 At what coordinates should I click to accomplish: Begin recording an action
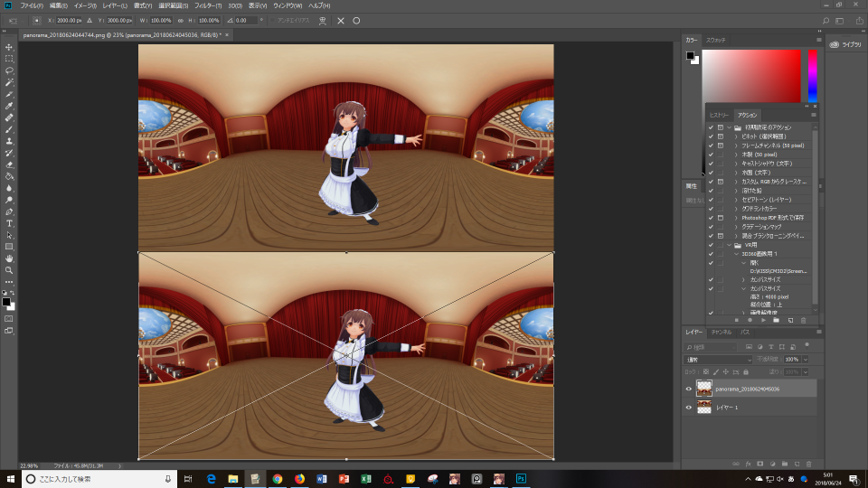(750, 320)
